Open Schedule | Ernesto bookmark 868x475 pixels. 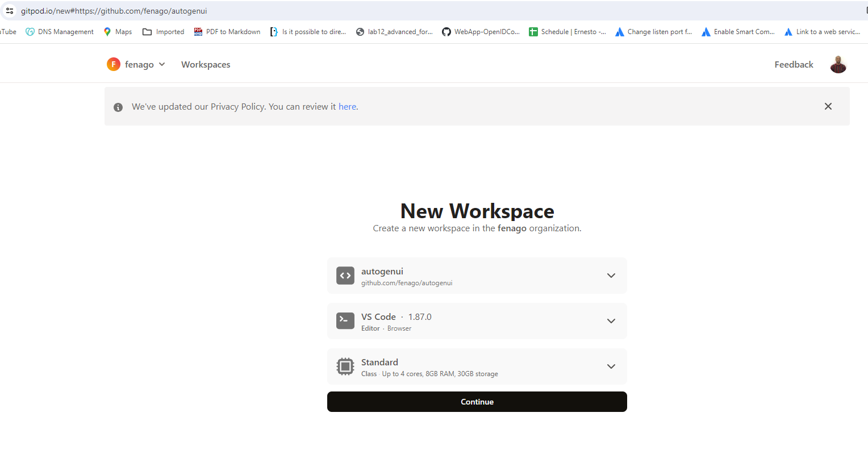coord(567,32)
